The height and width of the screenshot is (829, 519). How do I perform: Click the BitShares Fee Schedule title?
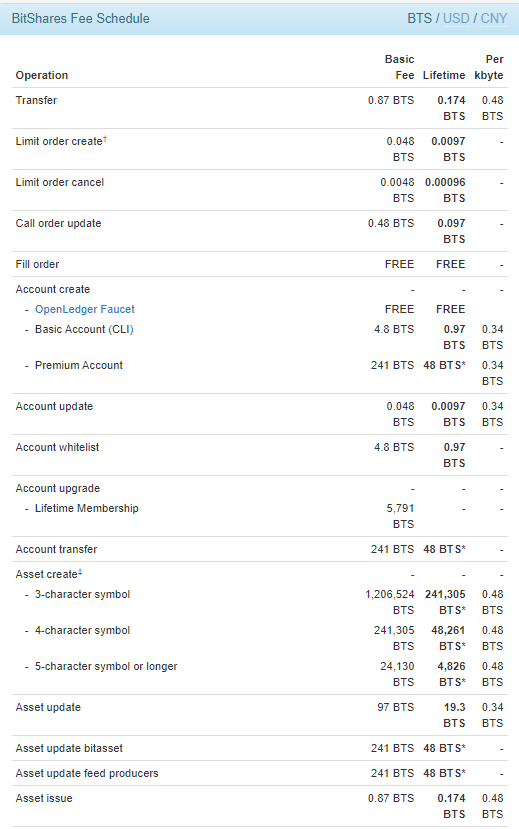80,19
